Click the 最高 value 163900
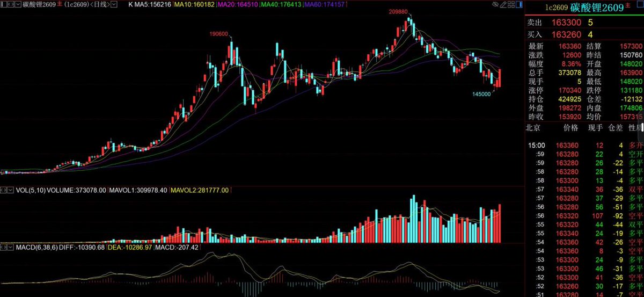 [x=630, y=73]
